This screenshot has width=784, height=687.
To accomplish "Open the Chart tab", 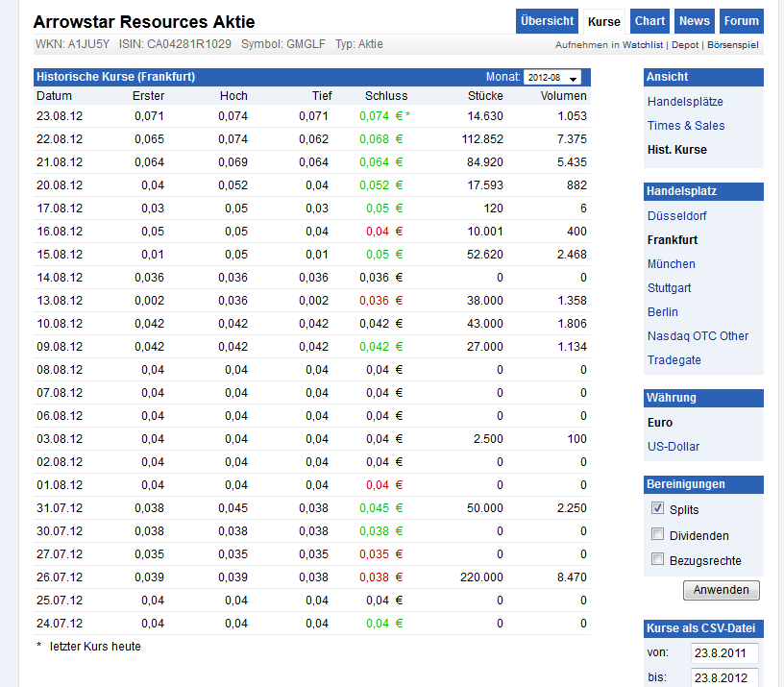I will [649, 20].
